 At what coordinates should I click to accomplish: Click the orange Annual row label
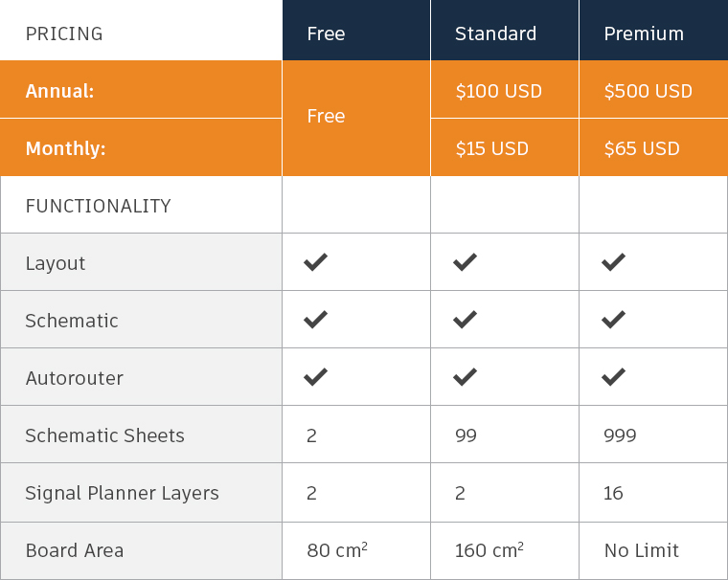point(59,91)
